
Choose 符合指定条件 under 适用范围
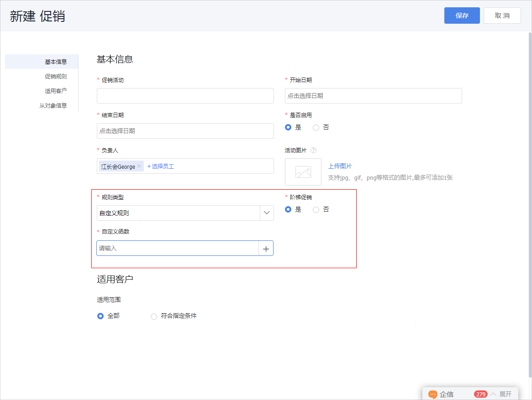pyautogui.click(x=154, y=316)
